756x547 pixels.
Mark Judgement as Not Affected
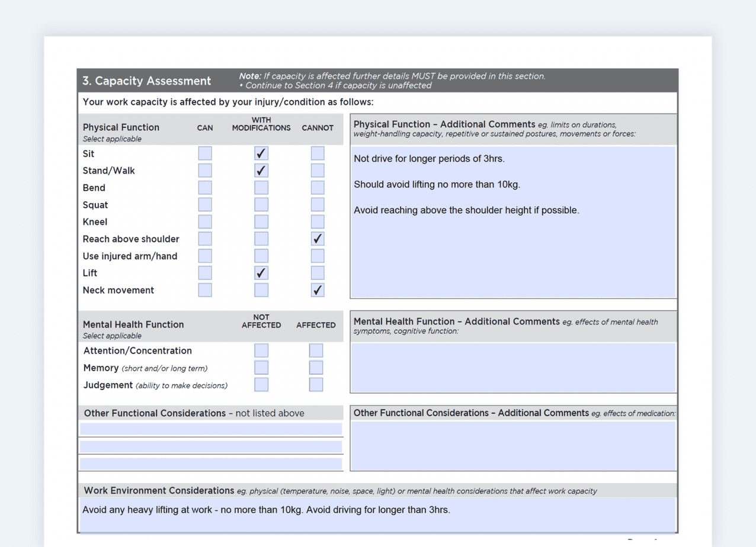[261, 384]
